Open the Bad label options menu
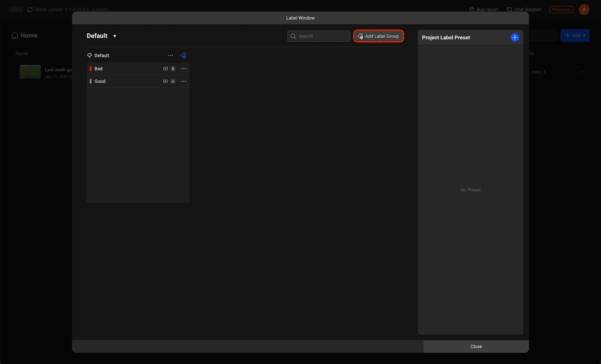601x364 pixels. 184,69
